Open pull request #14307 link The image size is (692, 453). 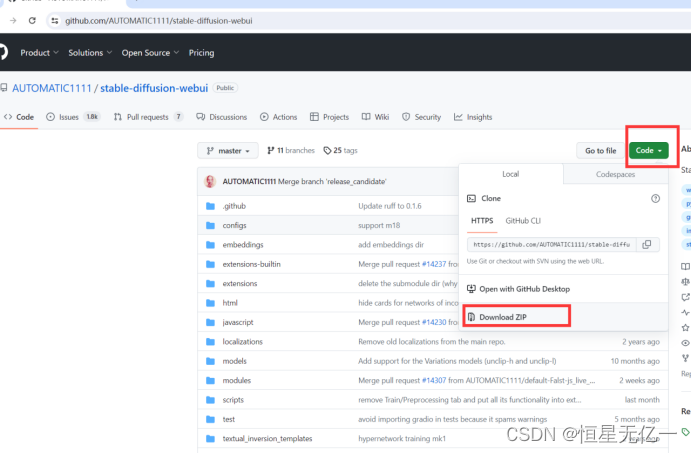[x=434, y=380]
